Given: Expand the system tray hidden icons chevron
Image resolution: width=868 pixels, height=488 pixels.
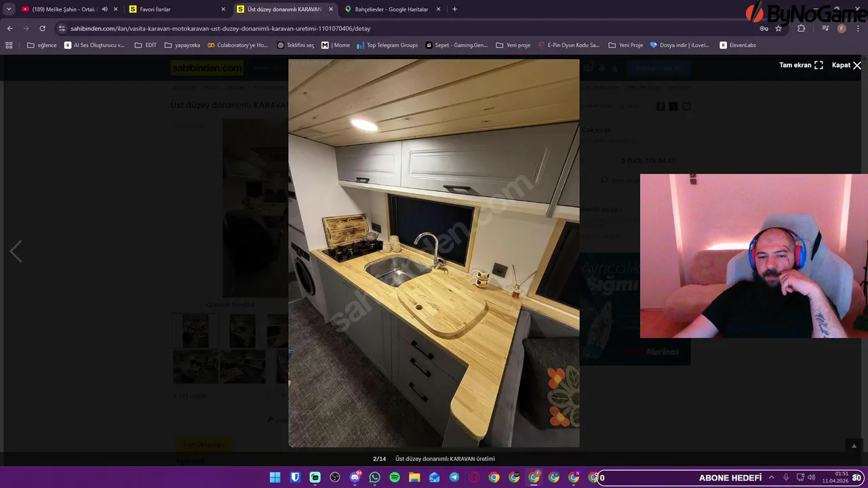Looking at the screenshot, I should tap(771, 477).
